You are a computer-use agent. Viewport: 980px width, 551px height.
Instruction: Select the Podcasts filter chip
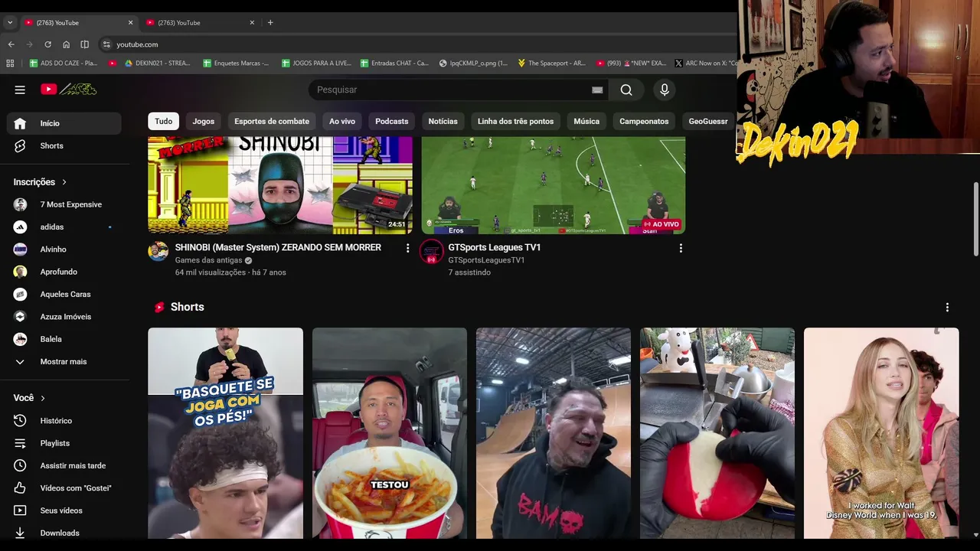[392, 121]
